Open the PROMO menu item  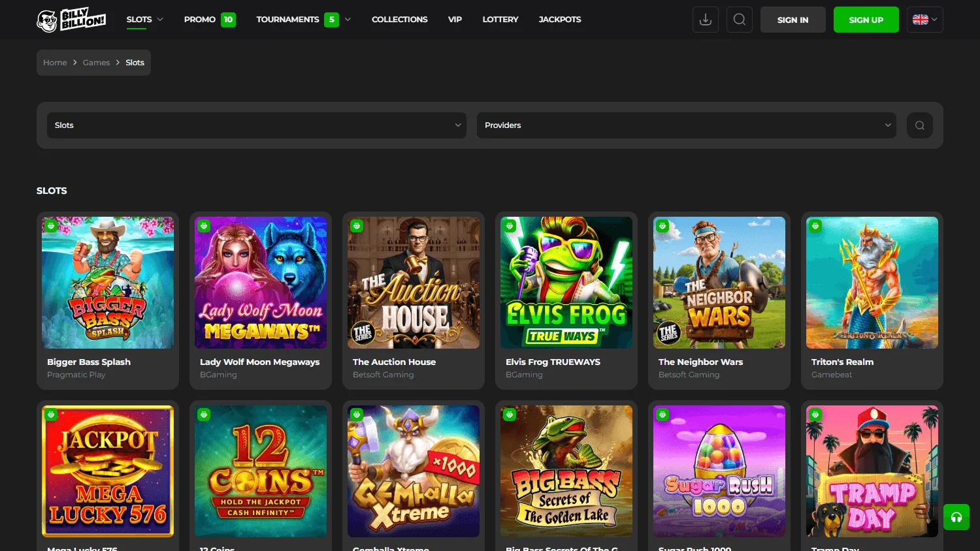point(200,20)
